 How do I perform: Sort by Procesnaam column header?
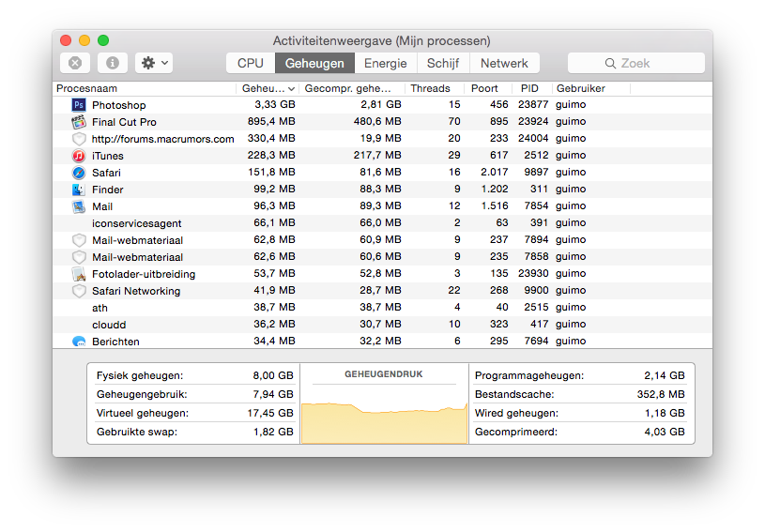click(x=145, y=88)
